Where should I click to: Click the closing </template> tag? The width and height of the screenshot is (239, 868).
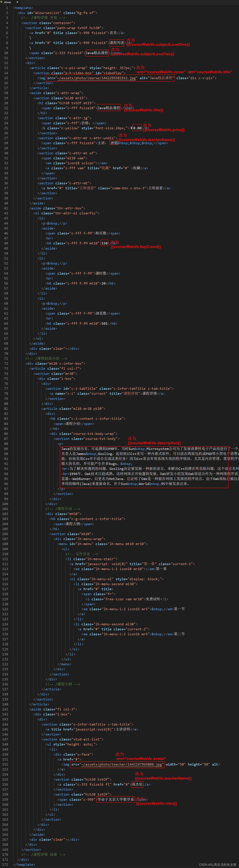24,864
